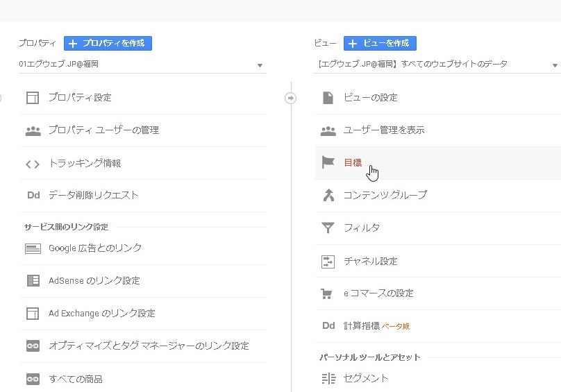The width and height of the screenshot is (561, 392).
Task: Open the property selector dropdown 01エグウェブ
Action: (142, 65)
